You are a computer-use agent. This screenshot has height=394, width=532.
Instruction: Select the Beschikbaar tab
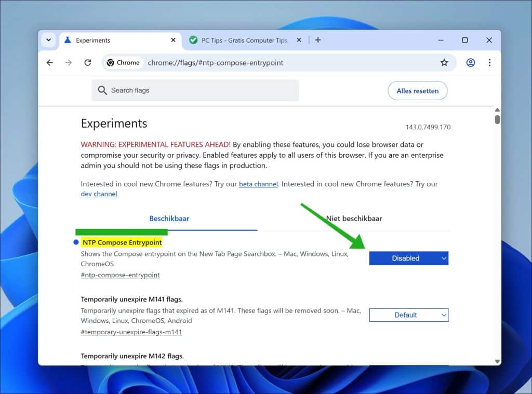tap(169, 218)
